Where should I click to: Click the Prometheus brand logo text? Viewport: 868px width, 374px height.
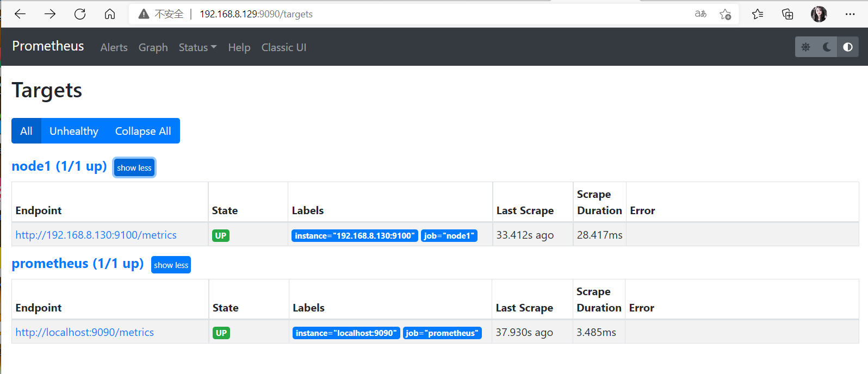(x=48, y=46)
